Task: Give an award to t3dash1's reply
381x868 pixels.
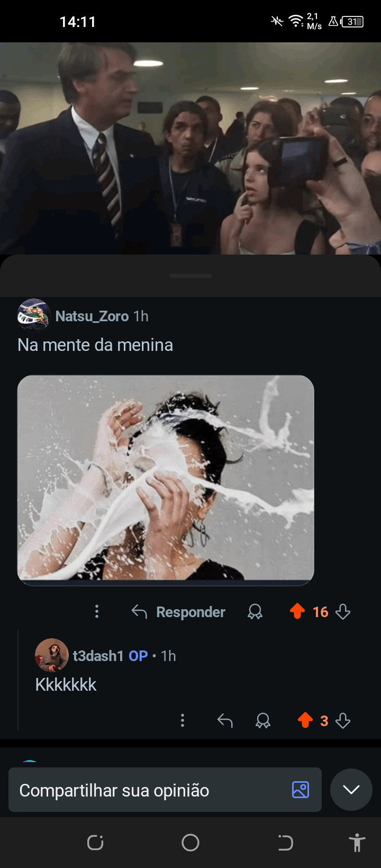Action: pyautogui.click(x=263, y=720)
